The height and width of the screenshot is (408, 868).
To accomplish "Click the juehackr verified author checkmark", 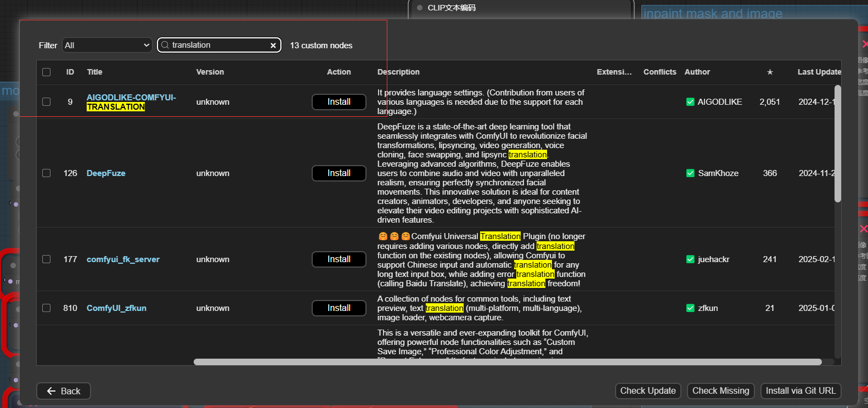I will [x=690, y=259].
